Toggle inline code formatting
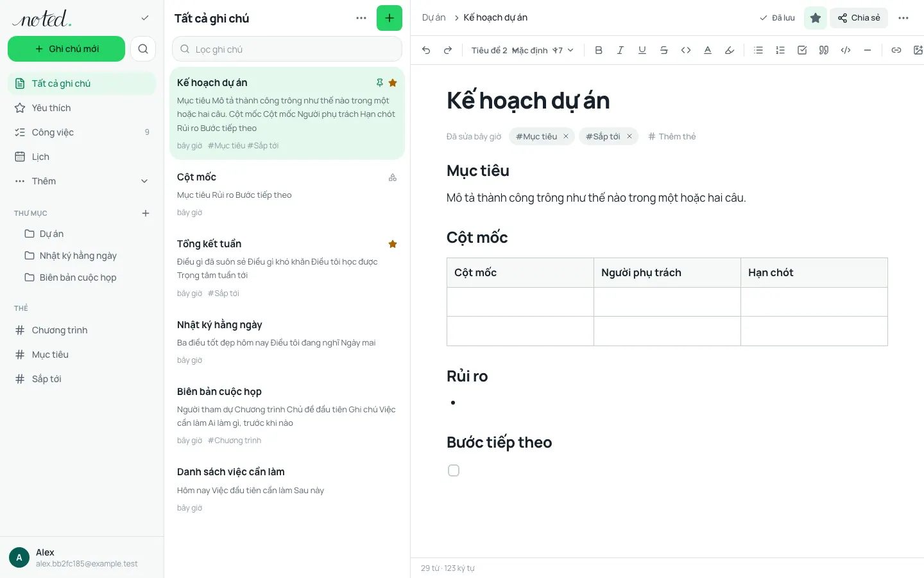This screenshot has height=578, width=924. coord(686,50)
